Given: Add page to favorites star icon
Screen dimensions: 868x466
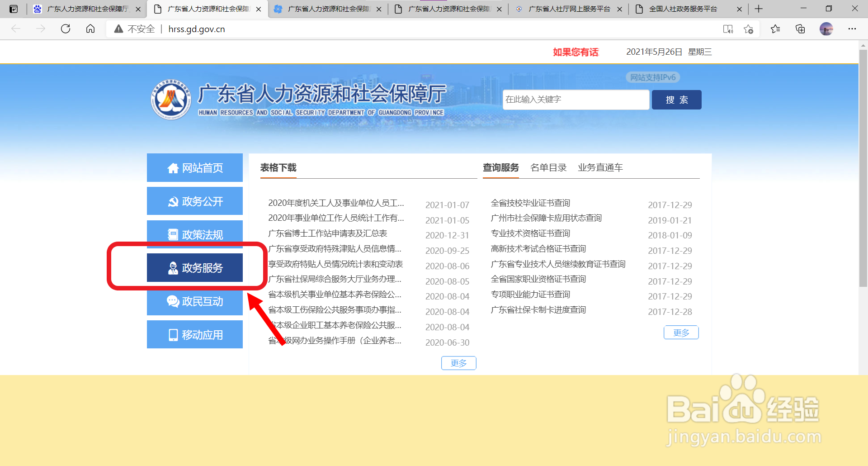Looking at the screenshot, I should tap(748, 29).
